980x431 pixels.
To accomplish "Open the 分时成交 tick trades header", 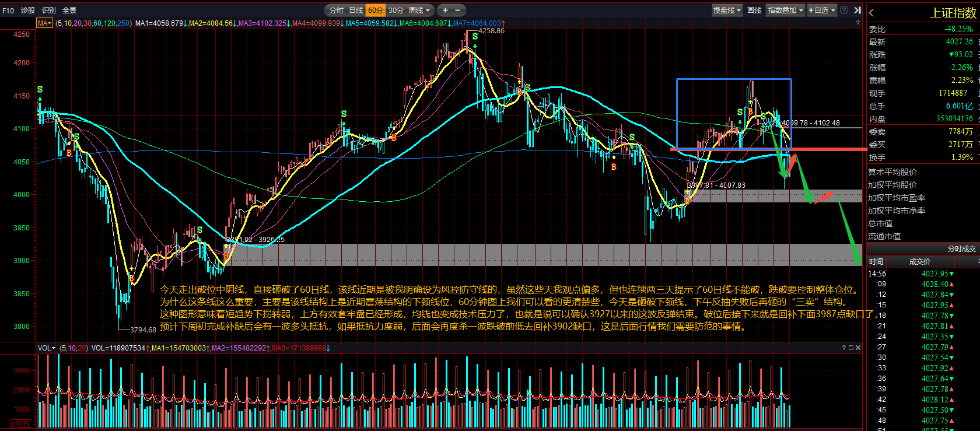I will (961, 248).
